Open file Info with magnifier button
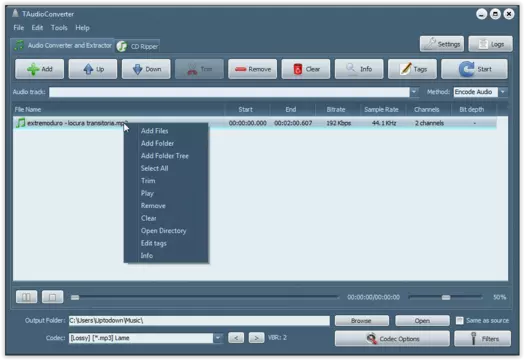 tap(359, 69)
